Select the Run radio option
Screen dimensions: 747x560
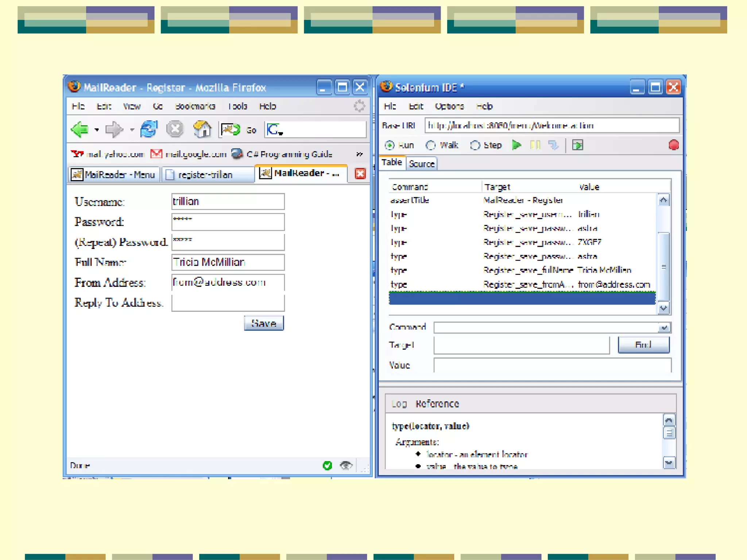[x=390, y=145]
